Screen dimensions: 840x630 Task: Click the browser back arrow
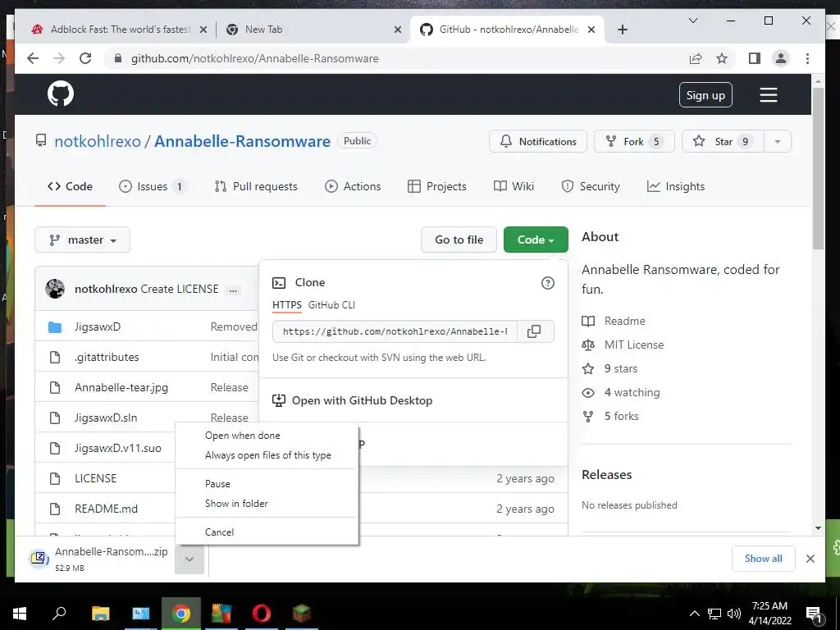(33, 58)
